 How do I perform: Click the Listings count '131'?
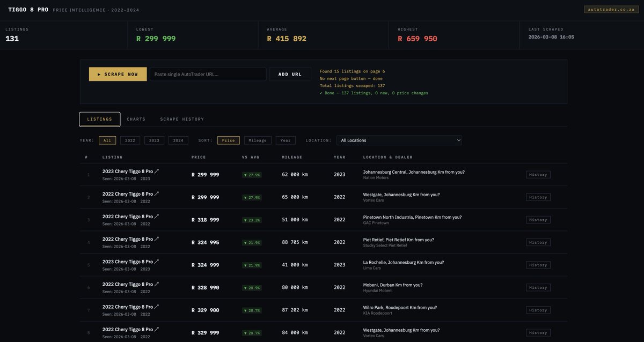pos(12,39)
